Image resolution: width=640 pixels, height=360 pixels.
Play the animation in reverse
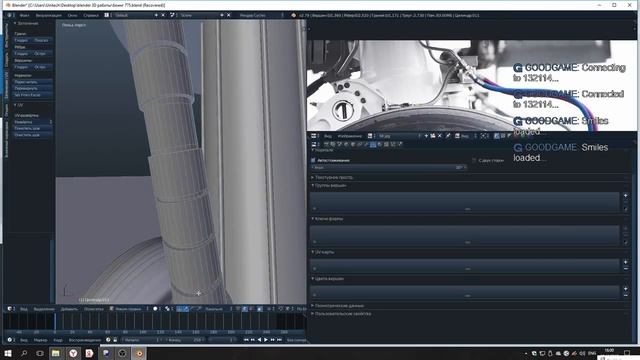coord(259,340)
